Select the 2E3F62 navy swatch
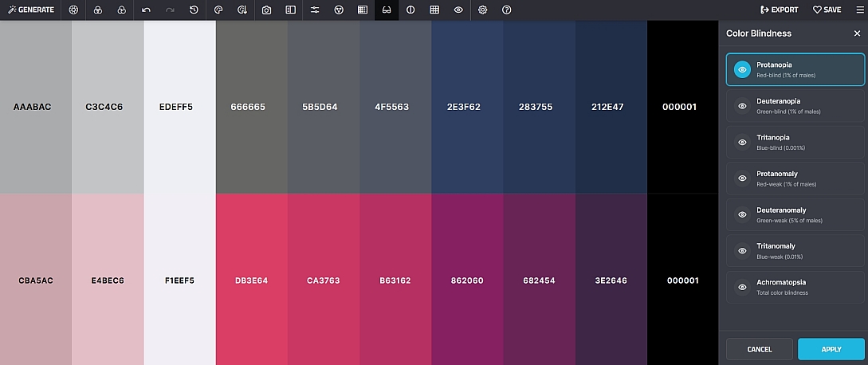The width and height of the screenshot is (868, 365). coord(467,108)
